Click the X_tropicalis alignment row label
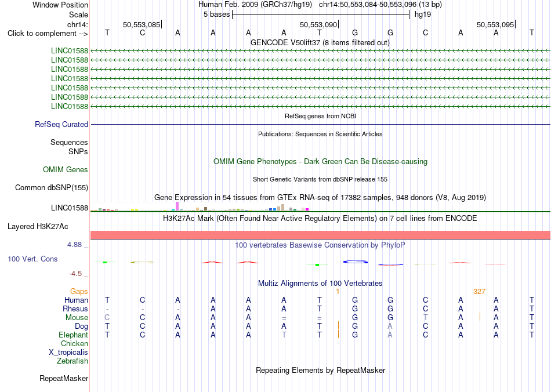The image size is (551, 392). [x=68, y=353]
